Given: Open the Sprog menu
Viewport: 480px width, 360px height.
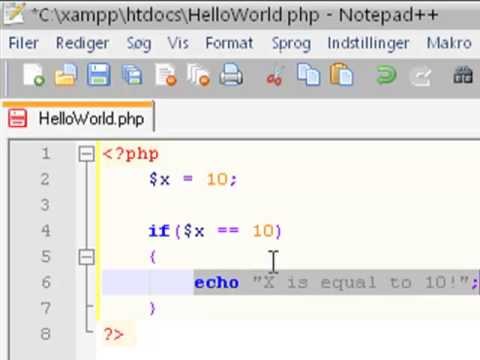Looking at the screenshot, I should 291,44.
